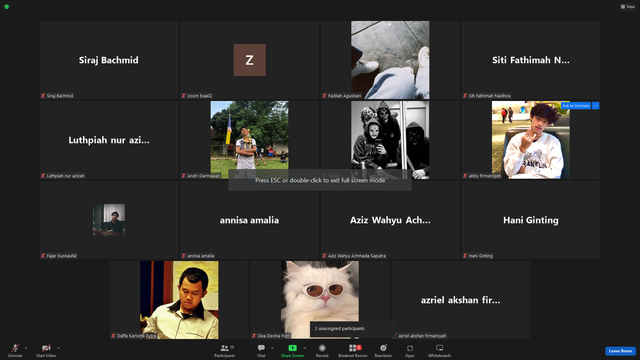Click the 'Siti Fathimah Nadhira' small name label
The width and height of the screenshot is (640, 360).
coord(489,96)
